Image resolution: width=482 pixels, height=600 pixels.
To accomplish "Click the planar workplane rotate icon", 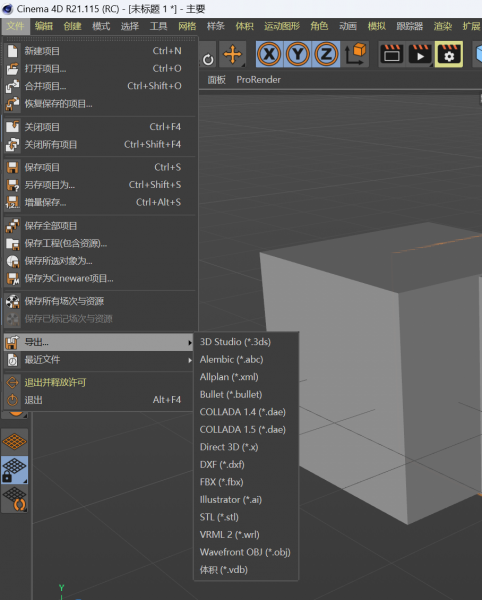I will (x=15, y=499).
